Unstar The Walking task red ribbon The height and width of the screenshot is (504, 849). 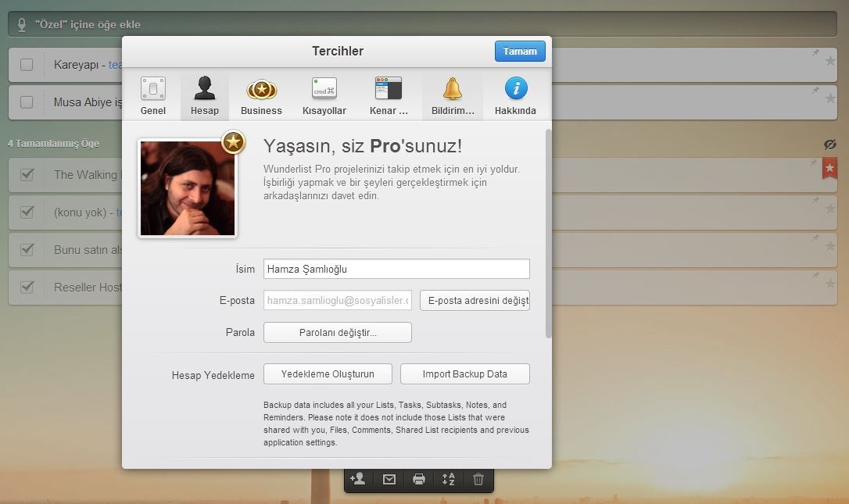coord(829,168)
